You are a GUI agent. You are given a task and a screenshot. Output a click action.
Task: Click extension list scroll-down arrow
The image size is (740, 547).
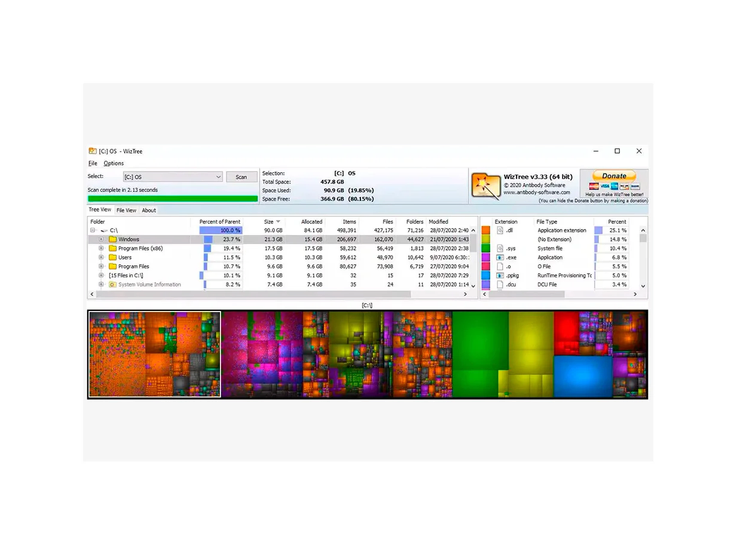coord(643,286)
